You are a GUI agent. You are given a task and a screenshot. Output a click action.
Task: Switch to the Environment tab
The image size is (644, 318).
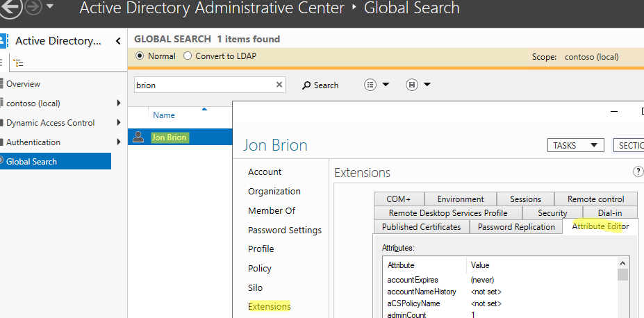click(x=461, y=199)
